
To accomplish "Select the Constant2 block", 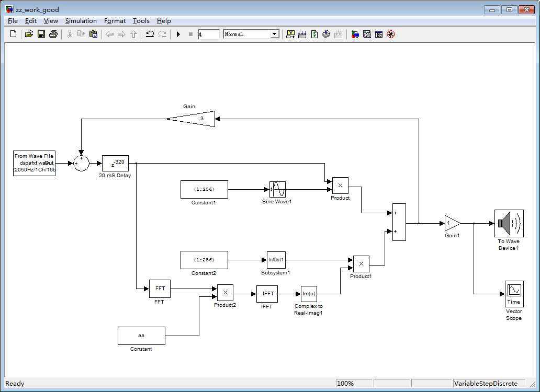I will tap(204, 260).
